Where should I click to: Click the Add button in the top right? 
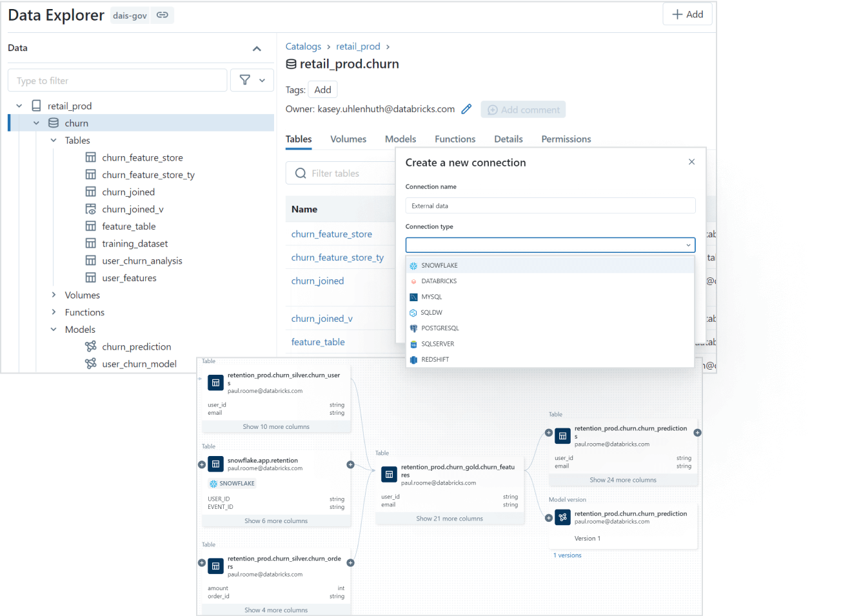(687, 14)
